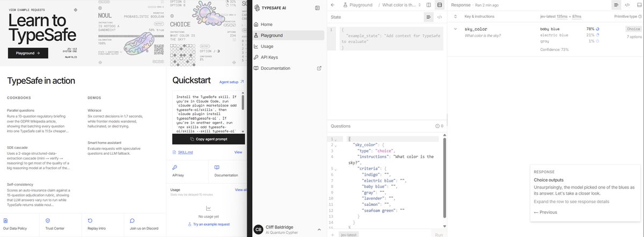This screenshot has width=644, height=237.
Task: Open the Smart home assistant demo
Action: tap(115, 149)
